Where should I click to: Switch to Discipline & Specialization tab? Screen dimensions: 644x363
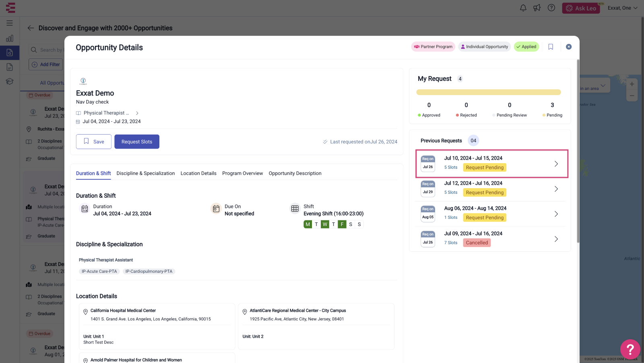point(146,173)
